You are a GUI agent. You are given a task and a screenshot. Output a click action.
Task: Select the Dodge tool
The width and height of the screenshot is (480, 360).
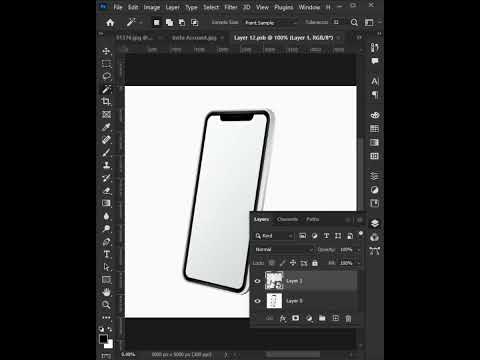click(x=106, y=229)
